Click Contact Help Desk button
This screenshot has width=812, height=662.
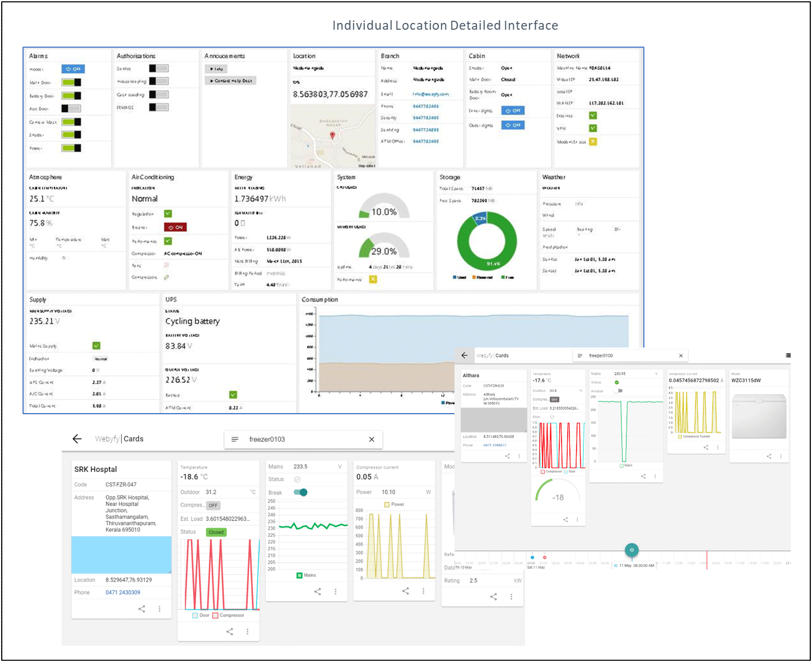(230, 81)
